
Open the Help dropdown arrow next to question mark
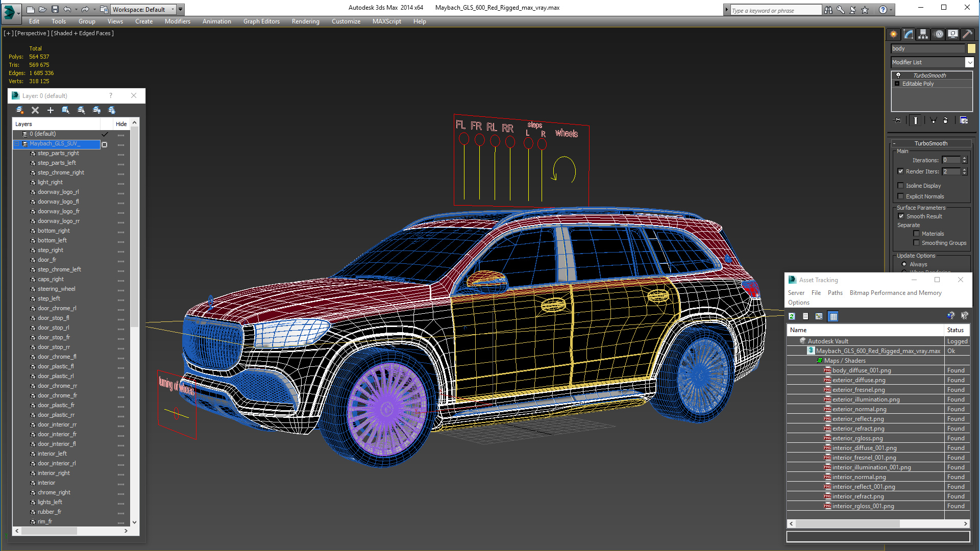891,10
